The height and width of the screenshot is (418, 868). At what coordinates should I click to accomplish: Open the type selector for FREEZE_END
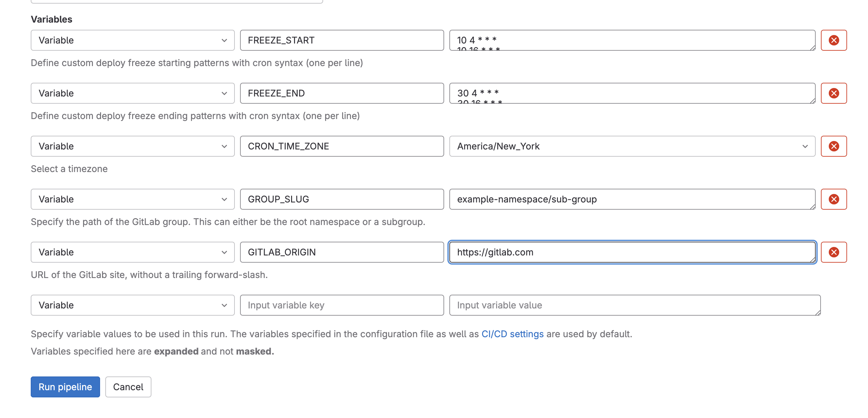coord(225,93)
